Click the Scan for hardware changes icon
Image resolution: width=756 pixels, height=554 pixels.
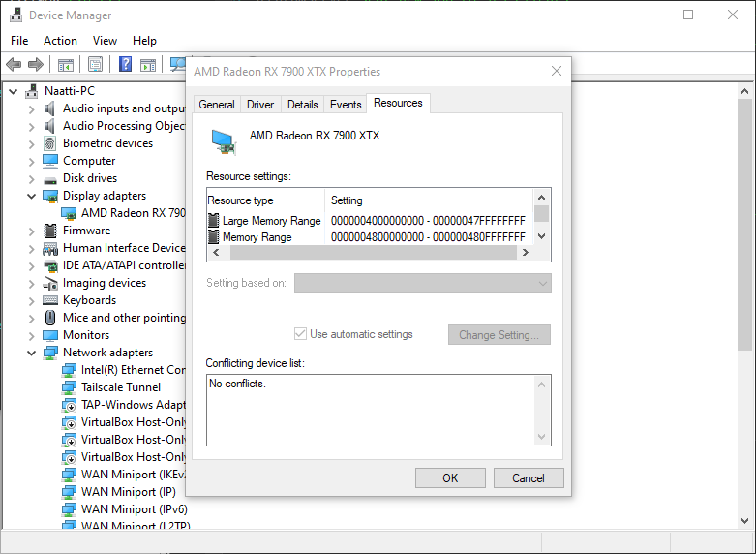(x=178, y=64)
